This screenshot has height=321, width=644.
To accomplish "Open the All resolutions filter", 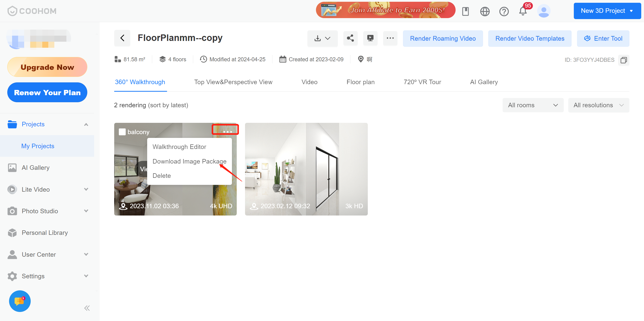I will [x=598, y=105].
